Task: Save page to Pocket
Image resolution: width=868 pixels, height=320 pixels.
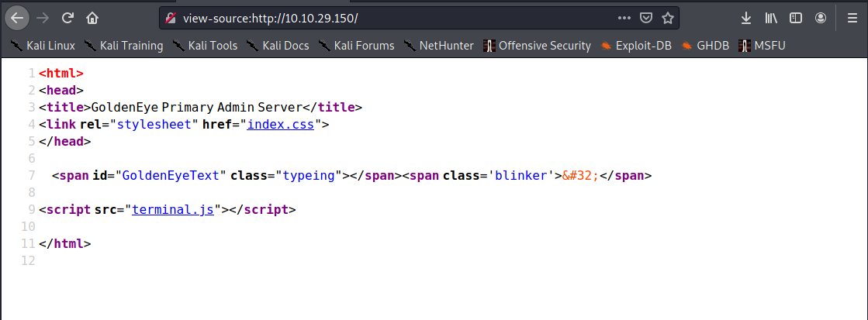Action: [645, 19]
